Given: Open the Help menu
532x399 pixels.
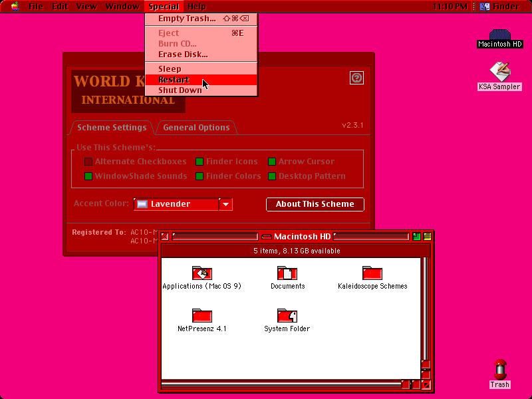Looking at the screenshot, I should [196, 7].
